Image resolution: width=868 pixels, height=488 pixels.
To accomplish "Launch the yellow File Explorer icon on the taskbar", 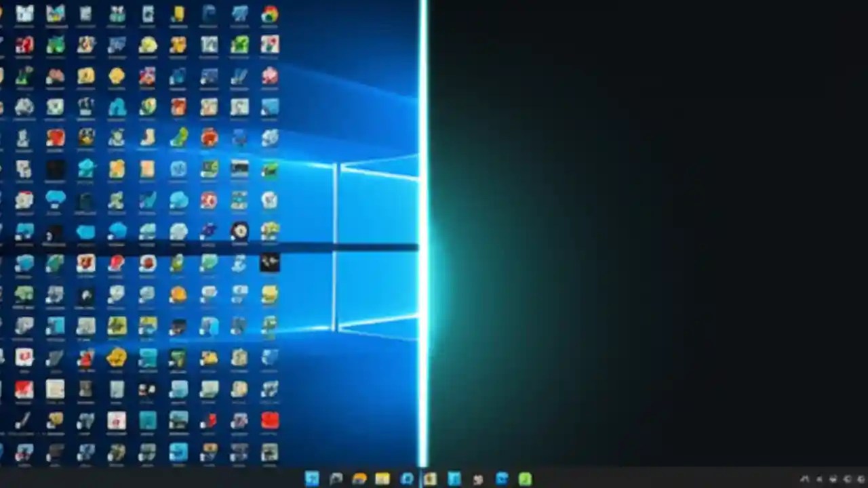I will [383, 479].
